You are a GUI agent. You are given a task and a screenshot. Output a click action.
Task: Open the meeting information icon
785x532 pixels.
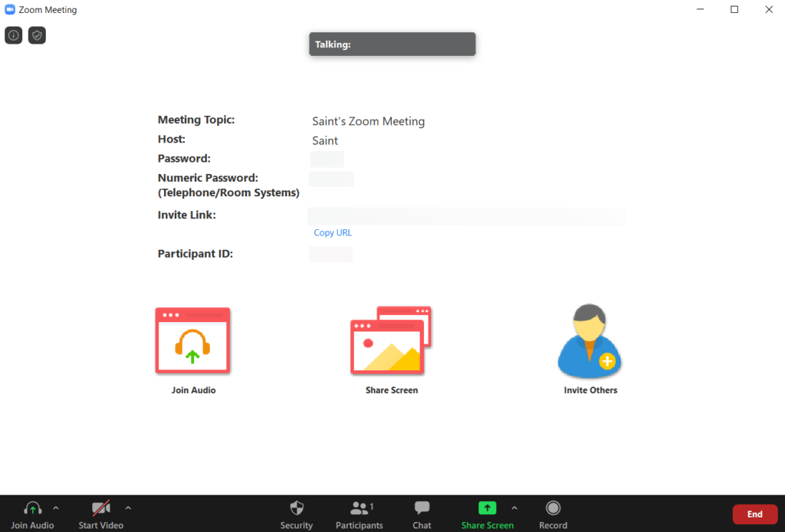(x=13, y=34)
